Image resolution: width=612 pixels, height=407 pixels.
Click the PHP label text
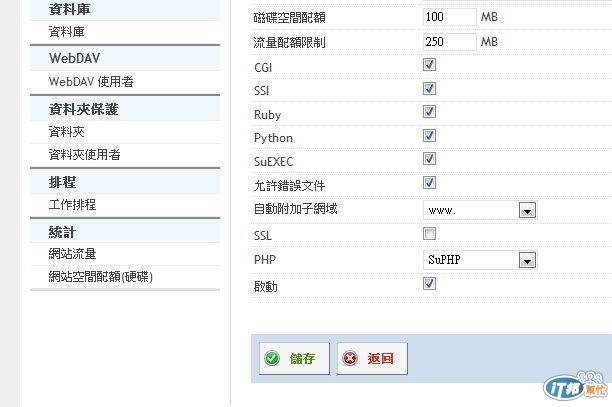click(x=265, y=260)
